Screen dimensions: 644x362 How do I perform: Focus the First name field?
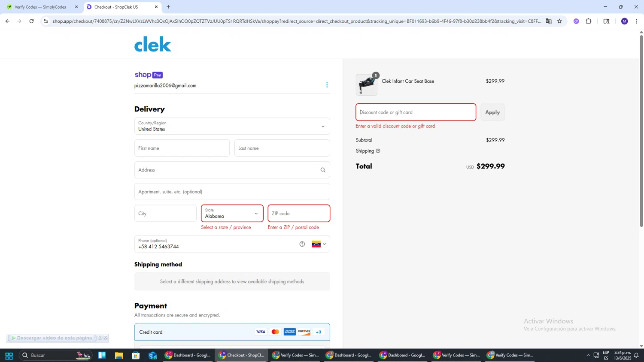click(x=182, y=148)
